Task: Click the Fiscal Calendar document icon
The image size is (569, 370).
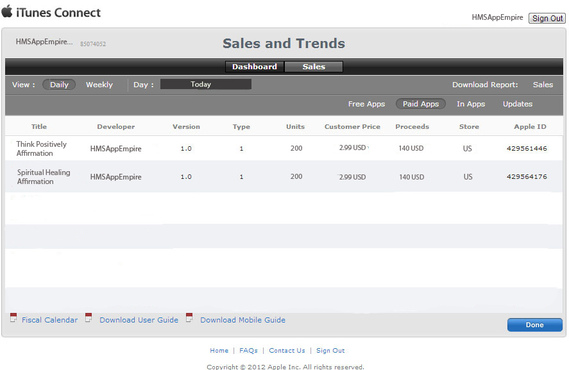Action: pos(13,318)
